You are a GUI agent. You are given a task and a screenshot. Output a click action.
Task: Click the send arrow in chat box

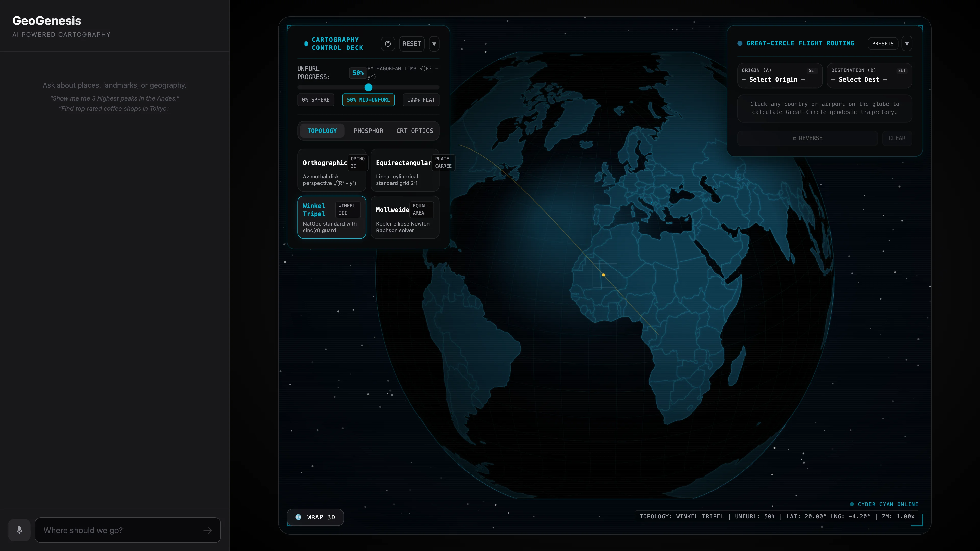[208, 531]
